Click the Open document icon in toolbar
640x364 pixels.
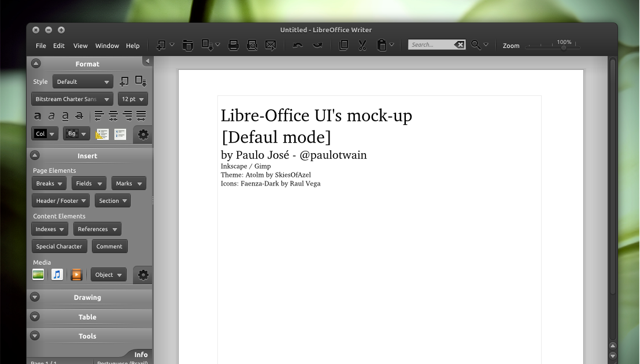click(187, 45)
